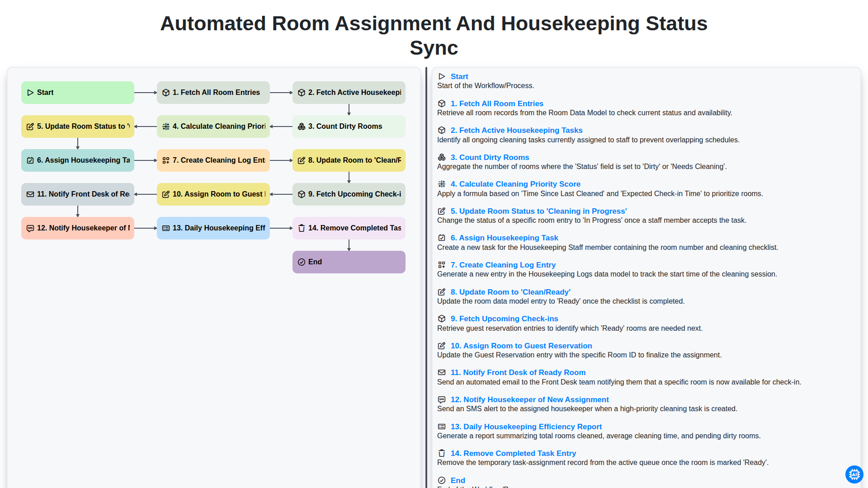Click the envelope icon in Notify Front Desk node

tap(30, 194)
